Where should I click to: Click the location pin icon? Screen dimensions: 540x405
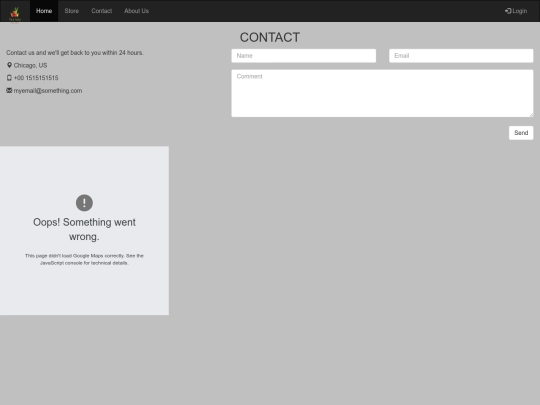click(x=9, y=65)
